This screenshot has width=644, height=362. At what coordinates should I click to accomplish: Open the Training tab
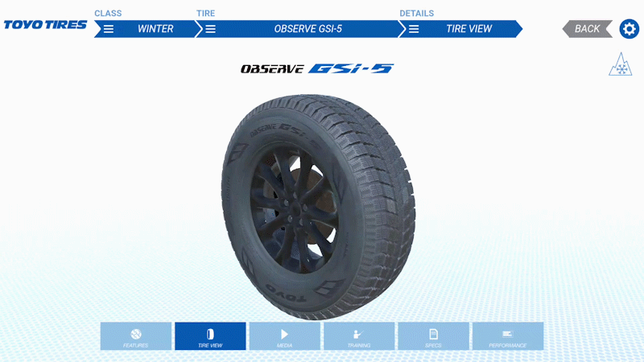359,336
